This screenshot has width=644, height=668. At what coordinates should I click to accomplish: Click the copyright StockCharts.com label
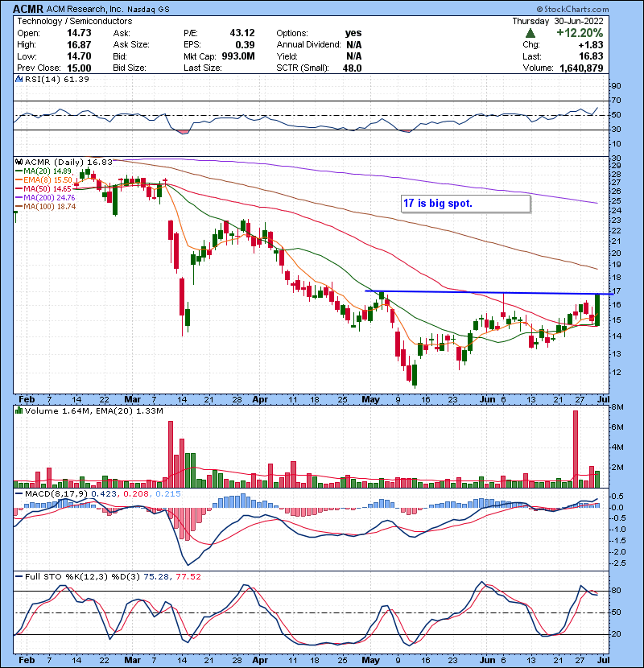click(x=572, y=9)
